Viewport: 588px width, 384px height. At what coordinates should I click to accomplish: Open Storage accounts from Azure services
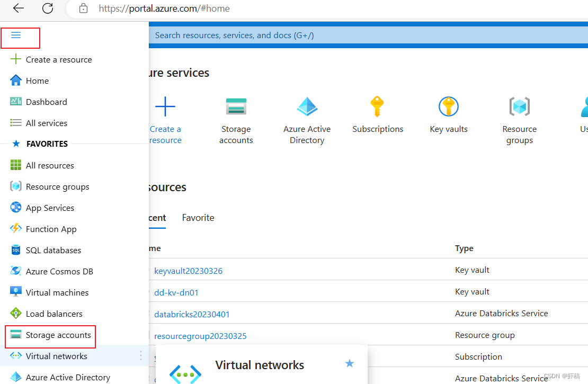tap(236, 106)
